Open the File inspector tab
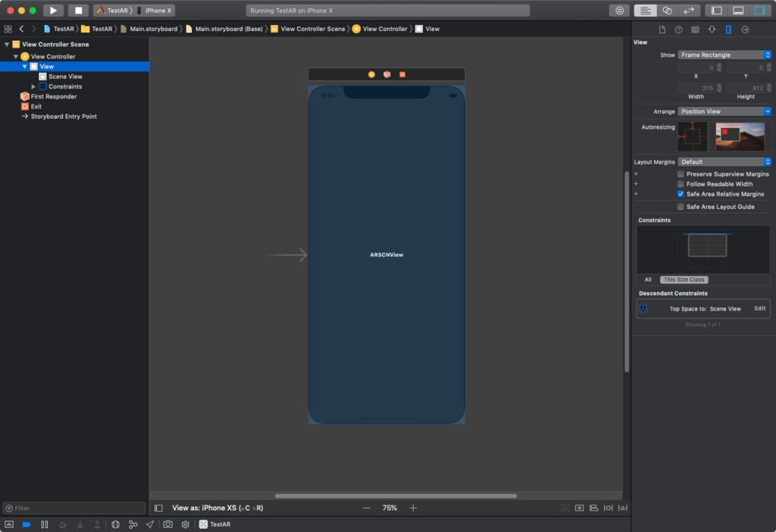Image resolution: width=776 pixels, height=532 pixels. point(662,30)
